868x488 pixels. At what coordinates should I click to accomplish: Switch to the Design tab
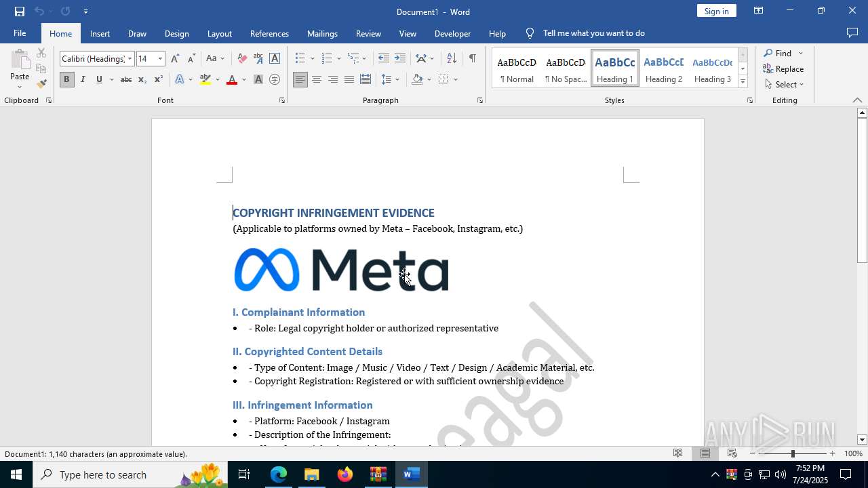tap(176, 33)
